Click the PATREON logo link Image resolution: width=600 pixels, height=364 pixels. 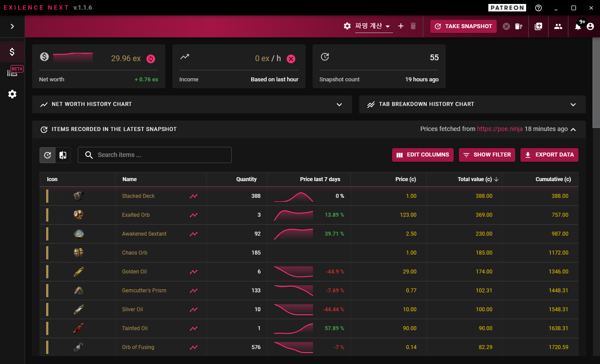tap(507, 8)
